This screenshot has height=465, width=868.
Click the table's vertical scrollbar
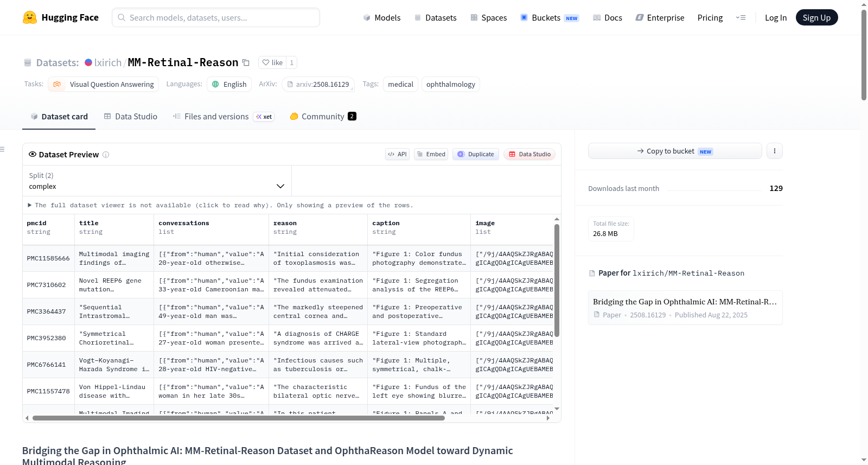point(557,281)
